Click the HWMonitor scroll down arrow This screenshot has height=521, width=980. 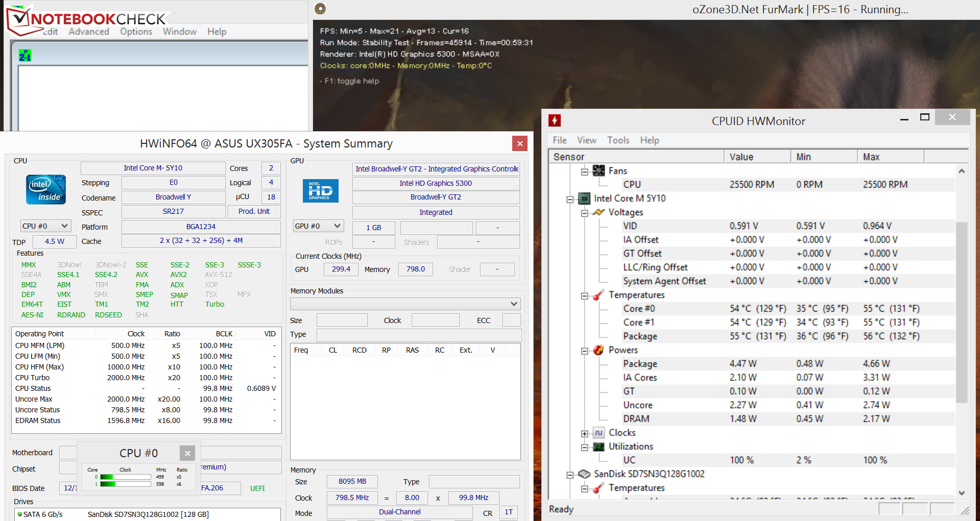point(962,493)
